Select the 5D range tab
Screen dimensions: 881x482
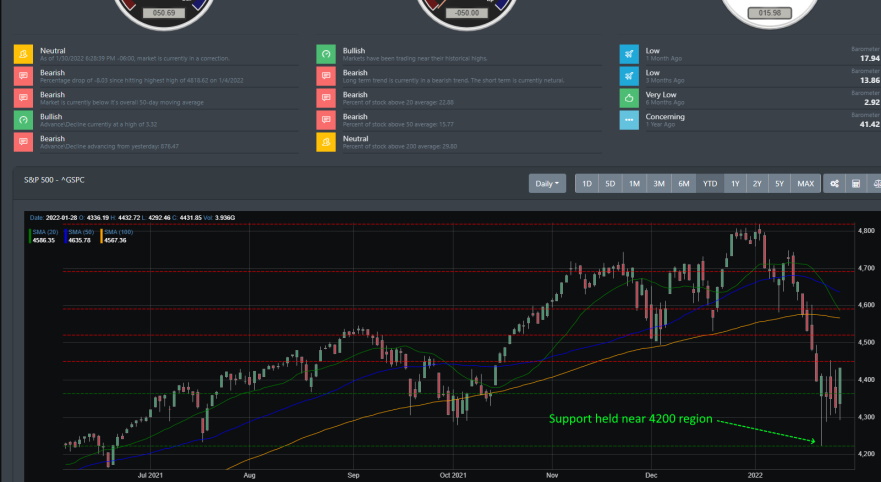click(x=610, y=184)
